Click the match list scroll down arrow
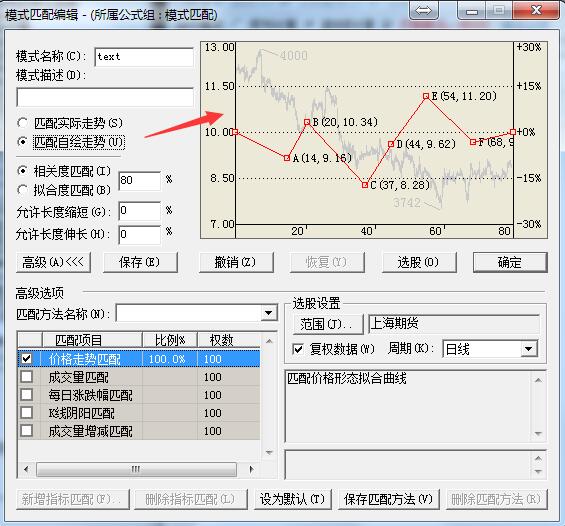565x526 pixels. click(269, 452)
